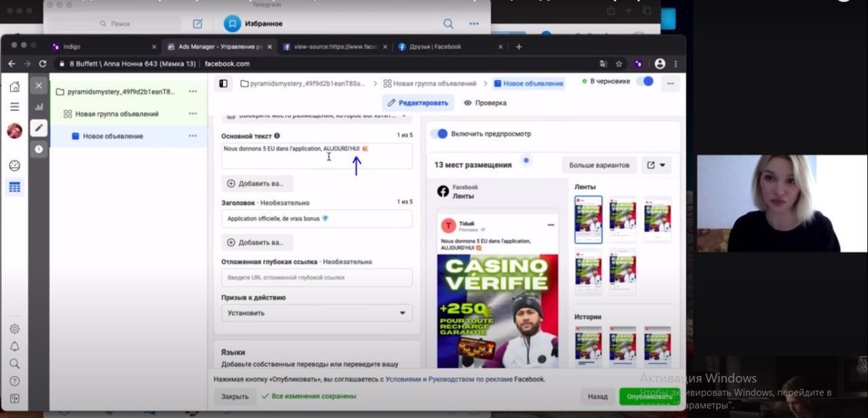Click the Telegram search icon
Image resolution: width=868 pixels, height=418 pixels.
[448, 24]
